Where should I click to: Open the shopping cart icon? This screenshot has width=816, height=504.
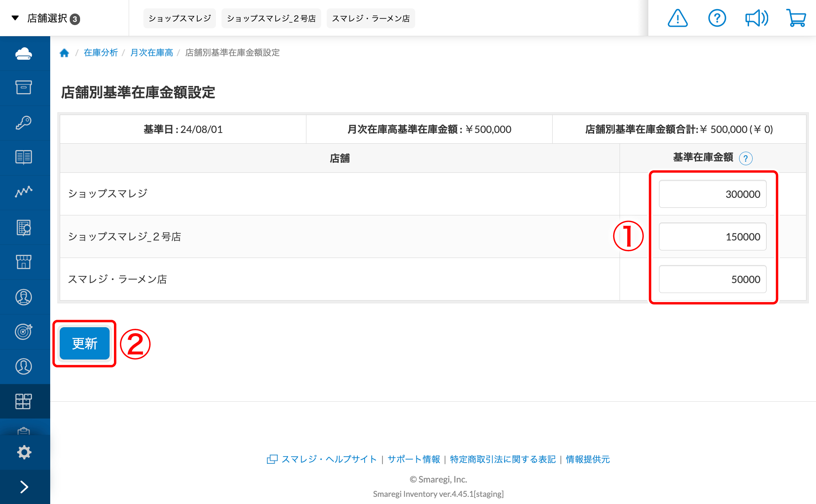(796, 18)
